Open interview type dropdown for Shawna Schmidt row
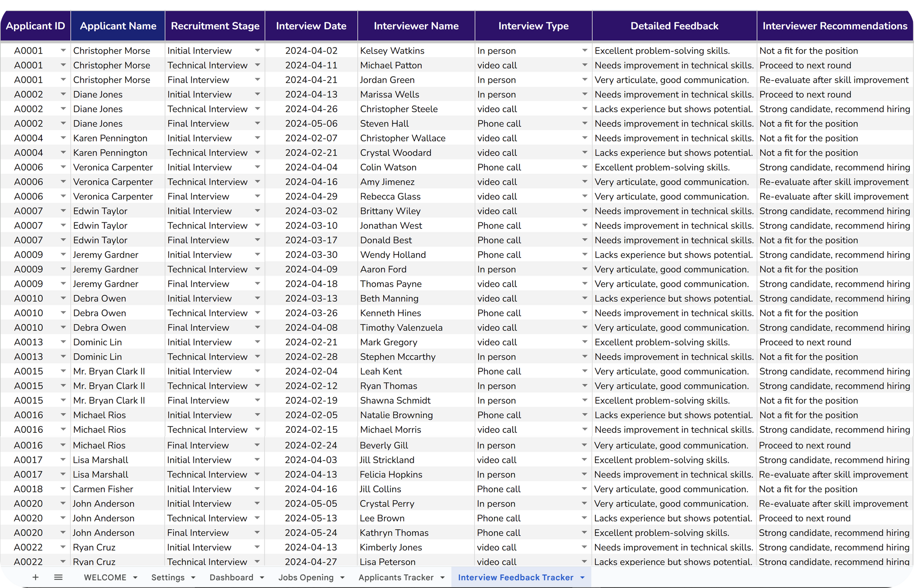 pyautogui.click(x=584, y=400)
